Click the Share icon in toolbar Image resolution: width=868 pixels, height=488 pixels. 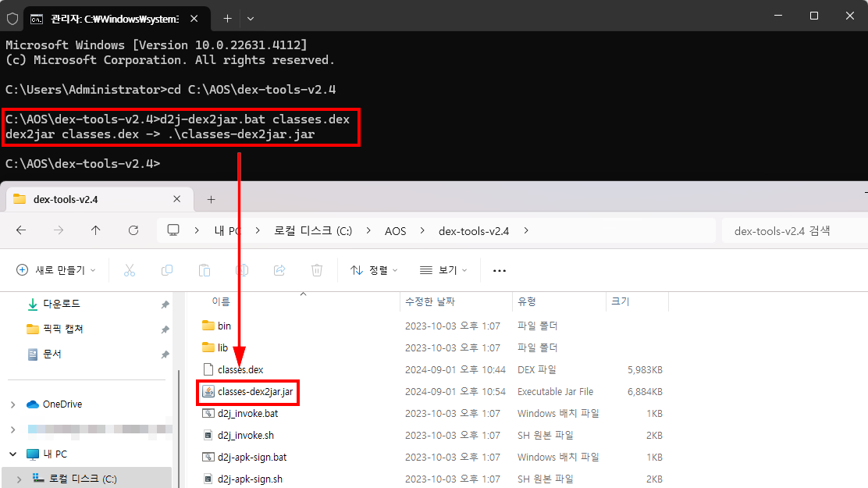tap(279, 270)
